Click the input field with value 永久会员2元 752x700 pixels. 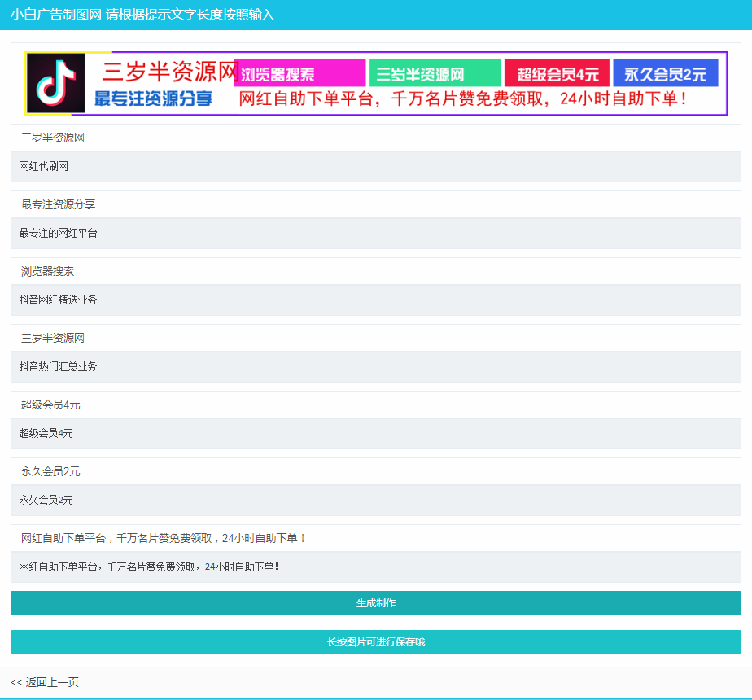click(375, 501)
